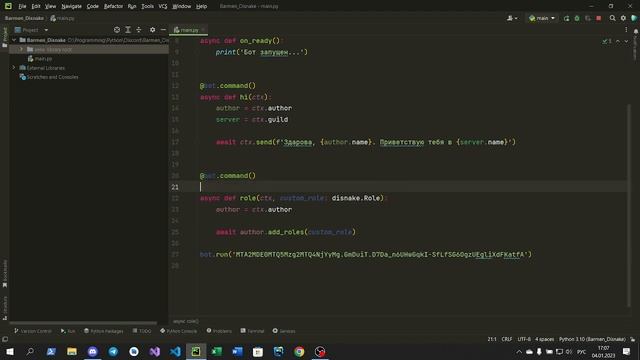Screen dimensions: 640x360
Task: Open the Run tool window
Action: click(x=68, y=331)
